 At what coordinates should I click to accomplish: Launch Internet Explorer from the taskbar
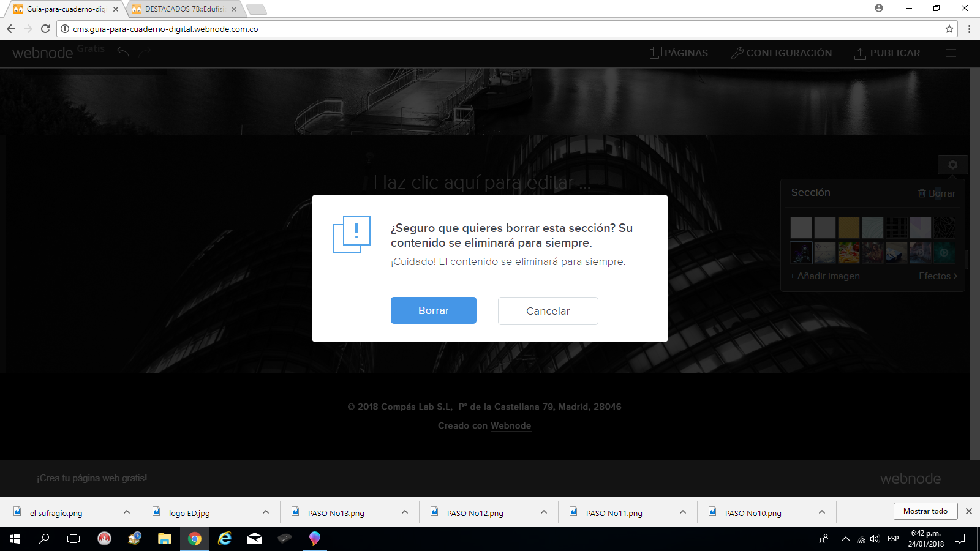pyautogui.click(x=225, y=539)
